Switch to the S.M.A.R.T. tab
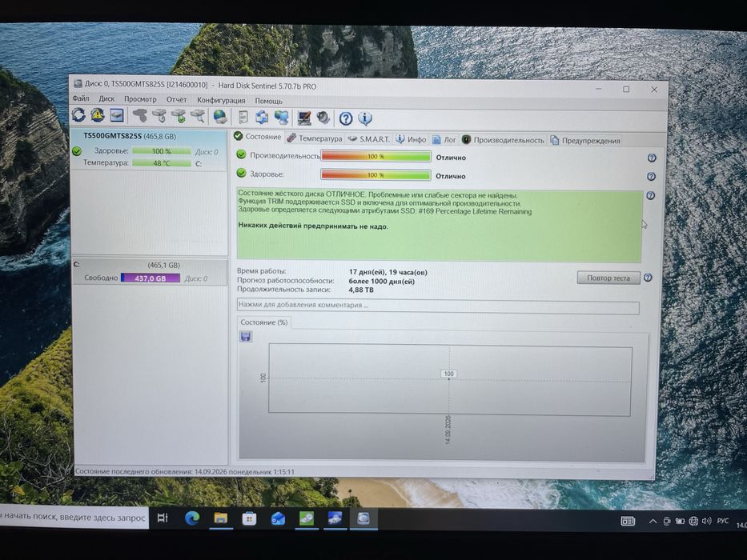This screenshot has width=747, height=560. (x=369, y=138)
